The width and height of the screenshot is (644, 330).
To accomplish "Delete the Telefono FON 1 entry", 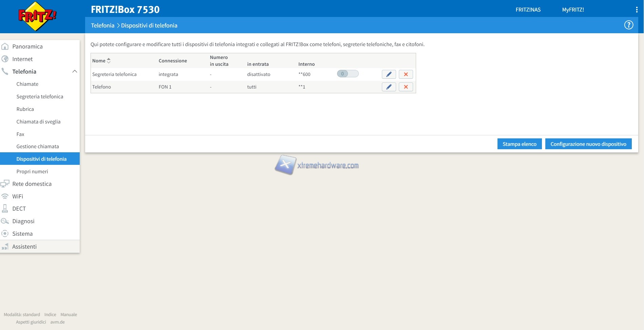I will tap(406, 87).
